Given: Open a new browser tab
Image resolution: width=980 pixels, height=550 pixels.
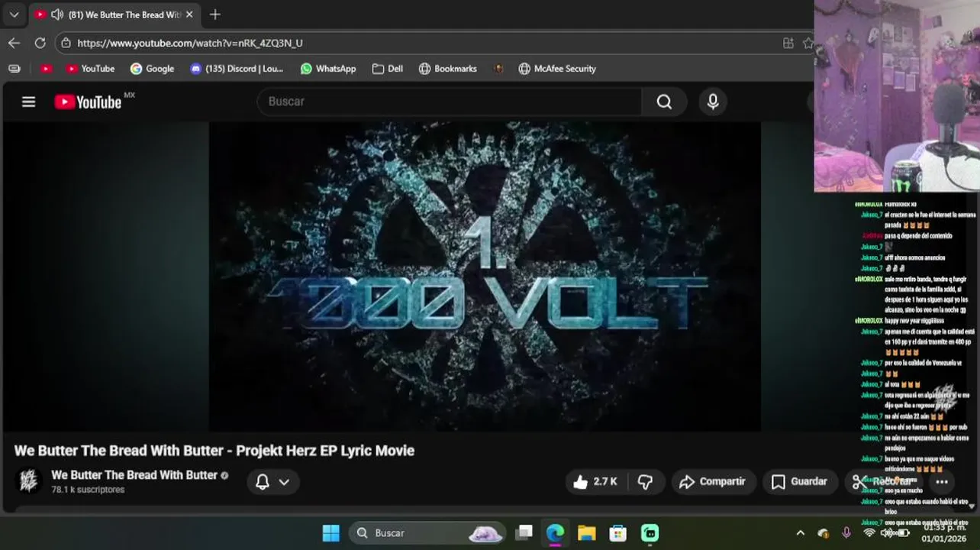Looking at the screenshot, I should (x=215, y=15).
